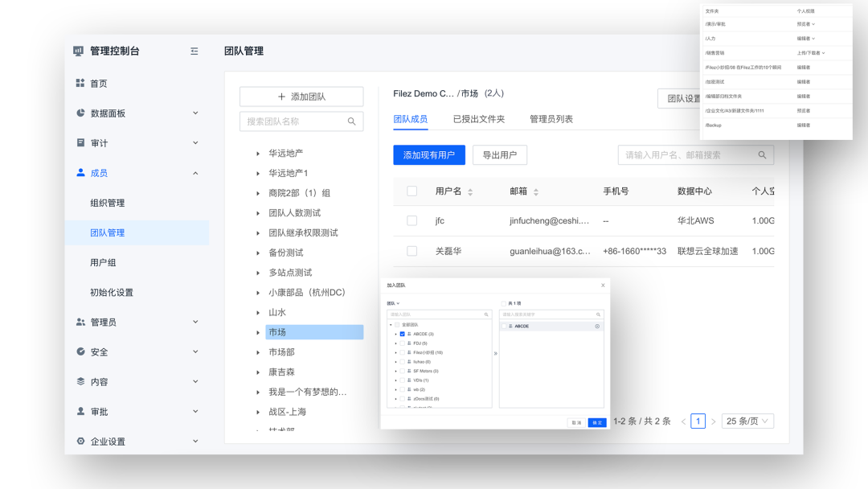Switch to the 已授出文件夹 tab

coord(479,119)
